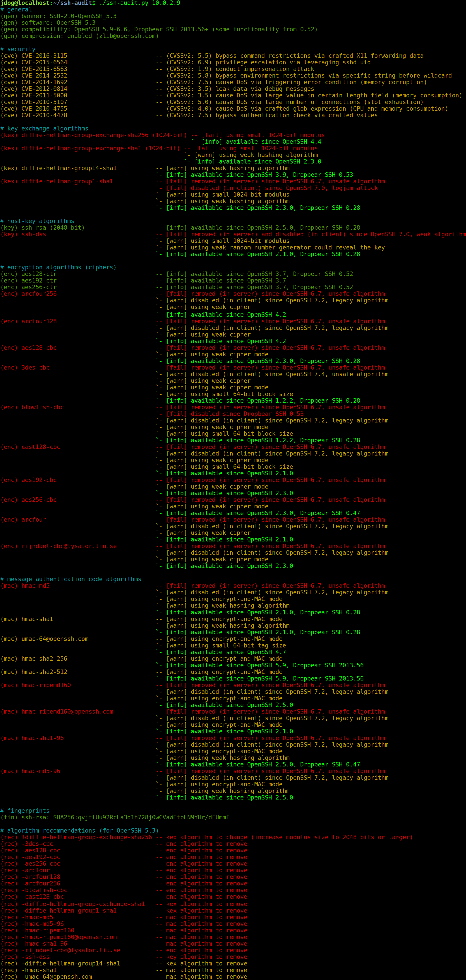Select CVE-2016-3115 entry
466x980 pixels.
[212, 56]
